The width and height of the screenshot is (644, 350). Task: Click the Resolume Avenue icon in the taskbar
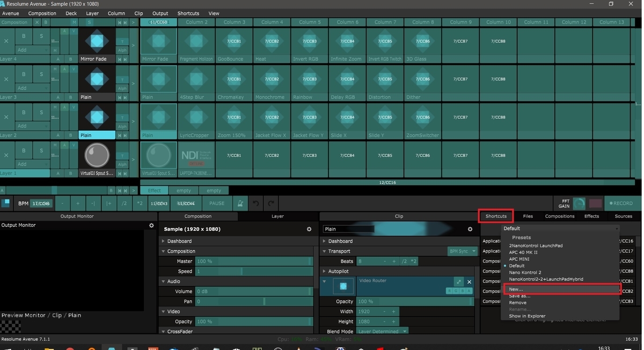coord(111,347)
